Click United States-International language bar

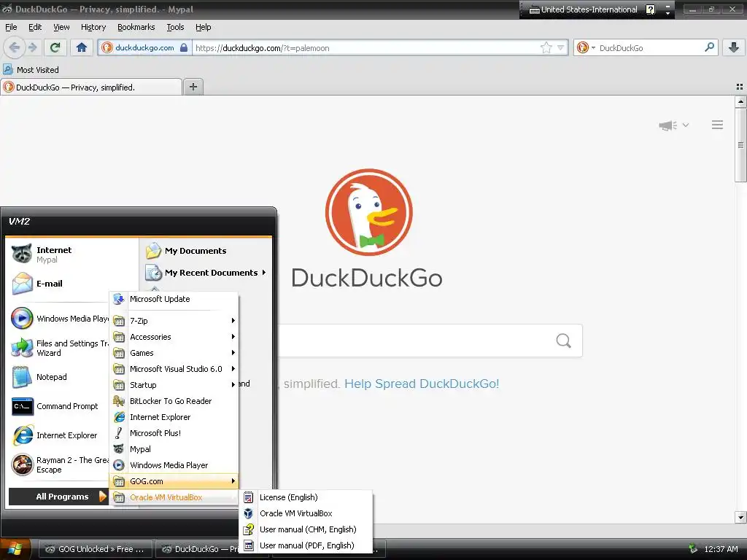click(x=583, y=9)
